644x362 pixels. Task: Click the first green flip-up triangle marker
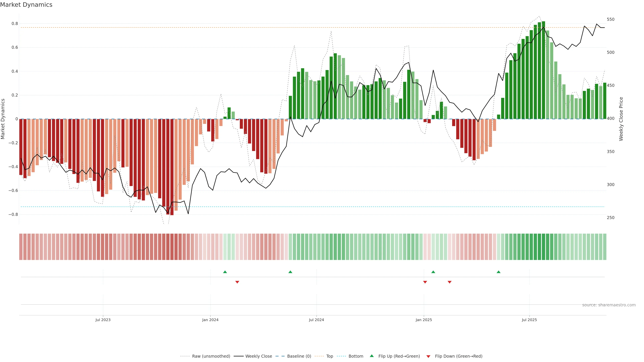pyautogui.click(x=225, y=272)
